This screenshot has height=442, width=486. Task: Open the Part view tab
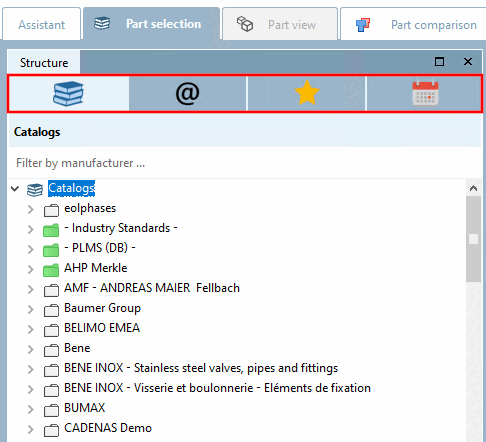280,25
